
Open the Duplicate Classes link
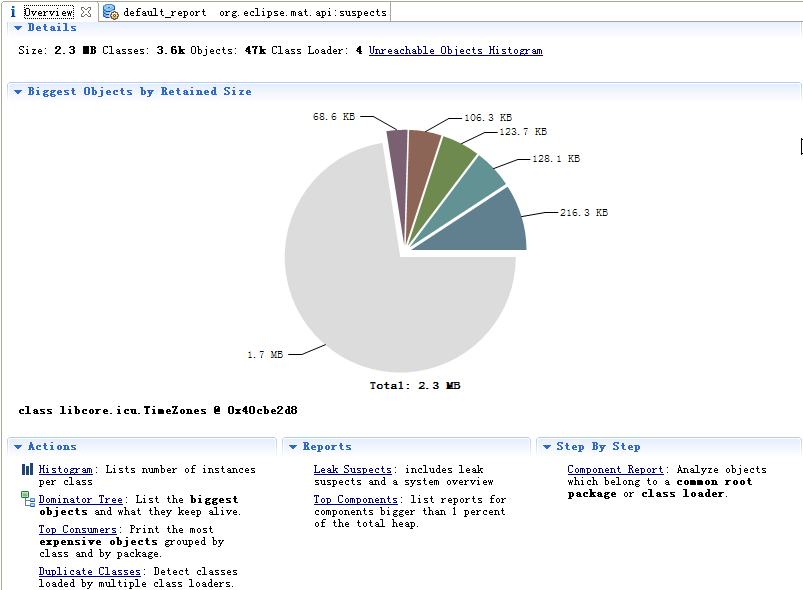pos(90,571)
